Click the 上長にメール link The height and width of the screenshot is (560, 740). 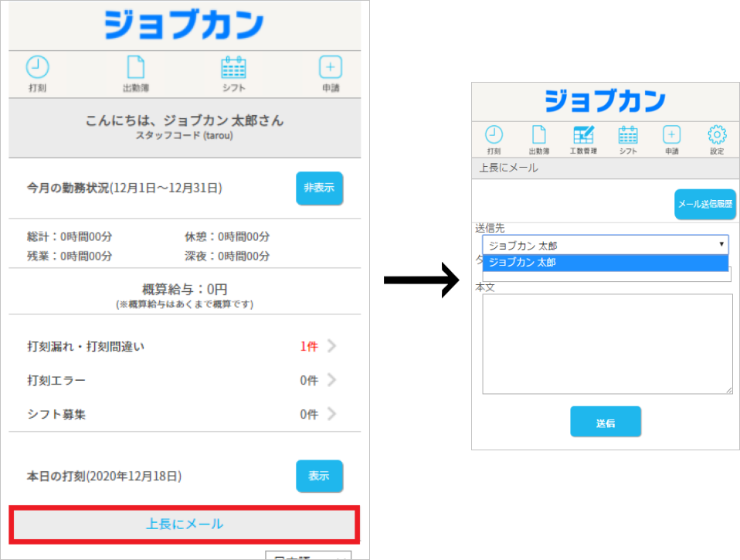click(185, 524)
